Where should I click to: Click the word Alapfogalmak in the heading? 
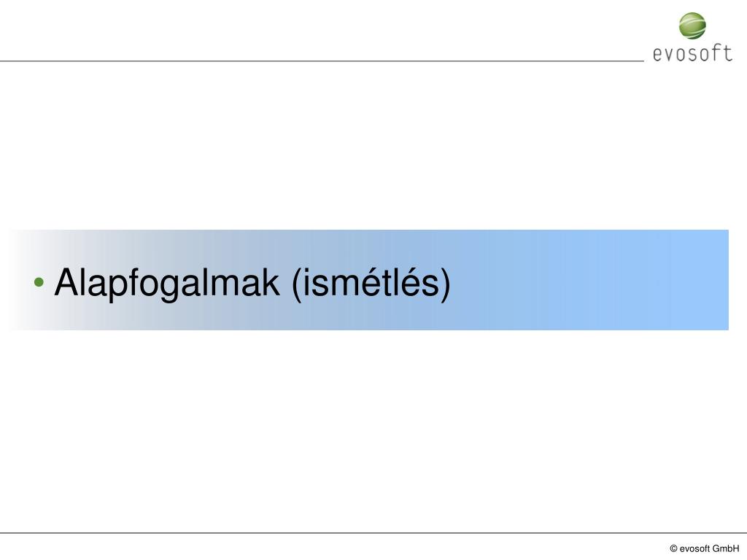[167, 284]
